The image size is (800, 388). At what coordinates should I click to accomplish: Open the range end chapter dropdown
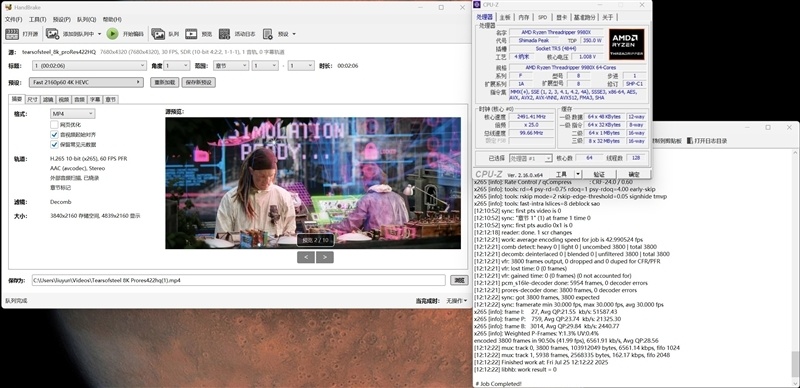tap(301, 66)
